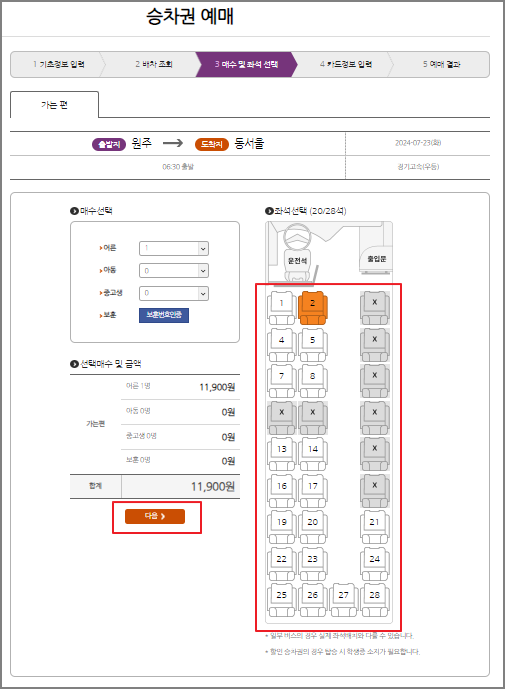505x689 pixels.
Task: Pick the single seat 24
Action: (374, 564)
